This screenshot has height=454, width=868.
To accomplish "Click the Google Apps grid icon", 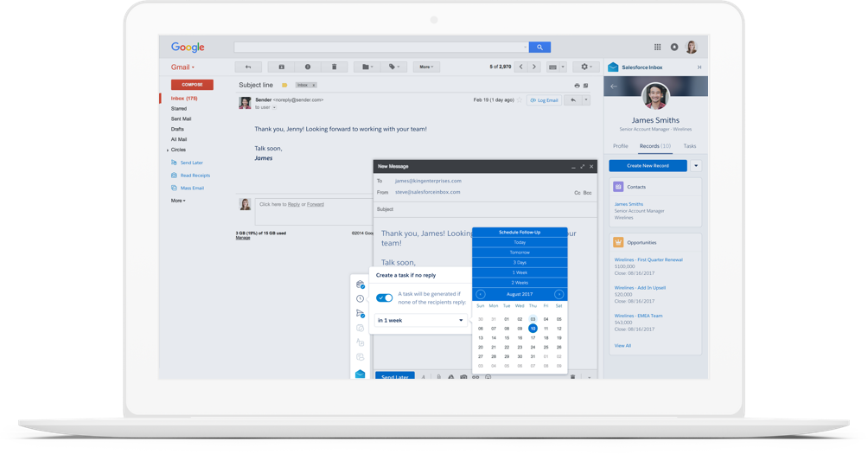I will (x=657, y=47).
